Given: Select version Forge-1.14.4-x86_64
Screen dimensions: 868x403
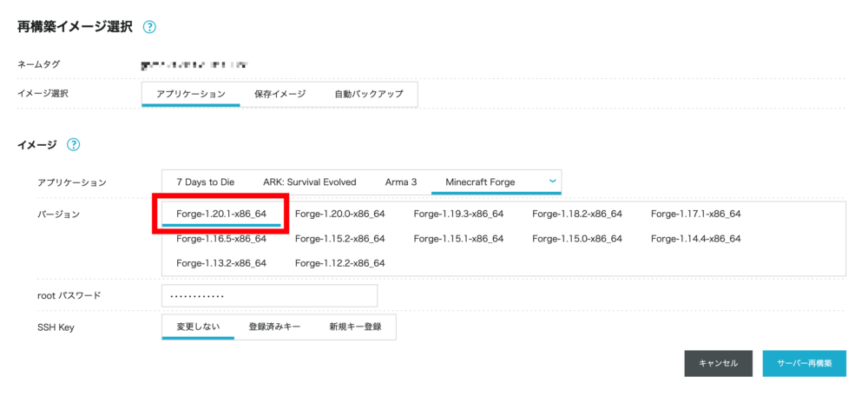Looking at the screenshot, I should coord(696,239).
